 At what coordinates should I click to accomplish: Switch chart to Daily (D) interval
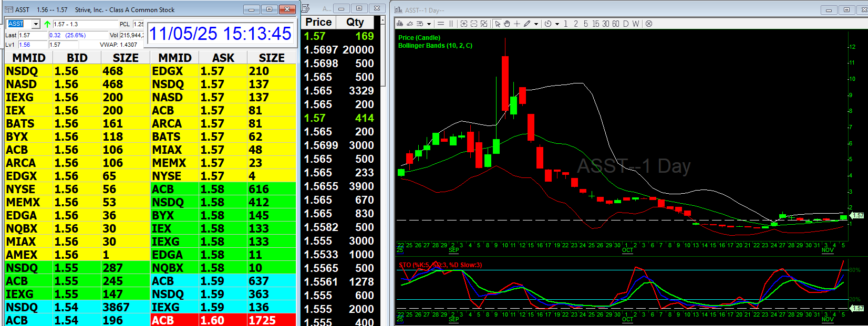pyautogui.click(x=626, y=24)
